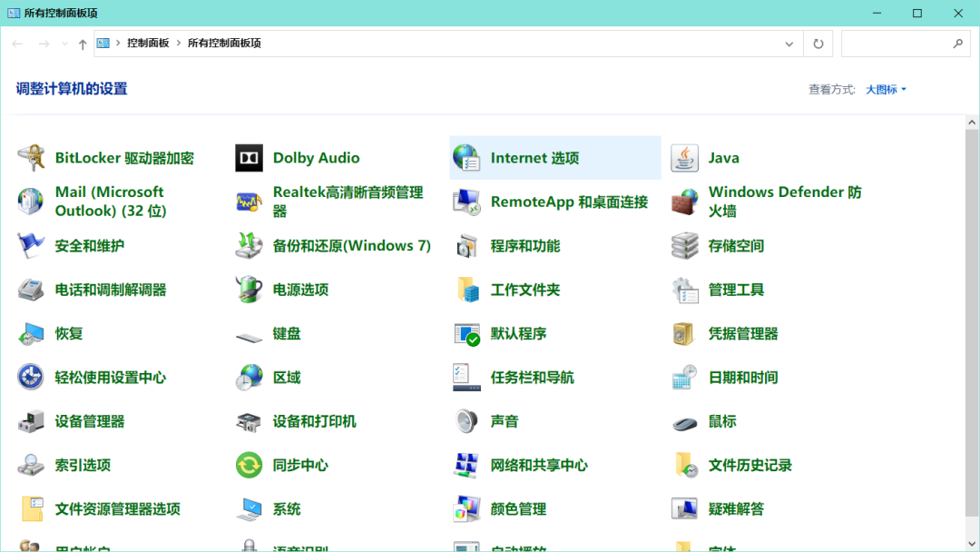Open 设备管理器 icon
This screenshot has height=552, width=980.
(31, 421)
